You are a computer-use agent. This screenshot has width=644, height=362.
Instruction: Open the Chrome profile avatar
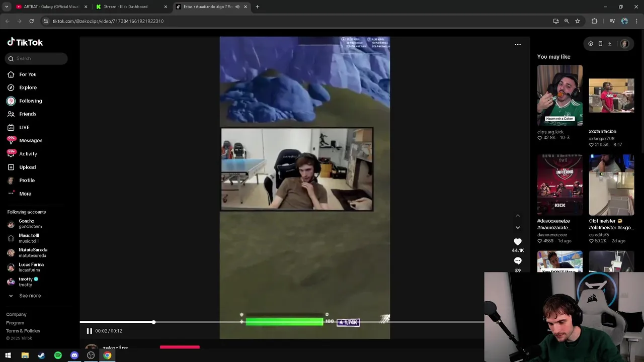click(624, 21)
